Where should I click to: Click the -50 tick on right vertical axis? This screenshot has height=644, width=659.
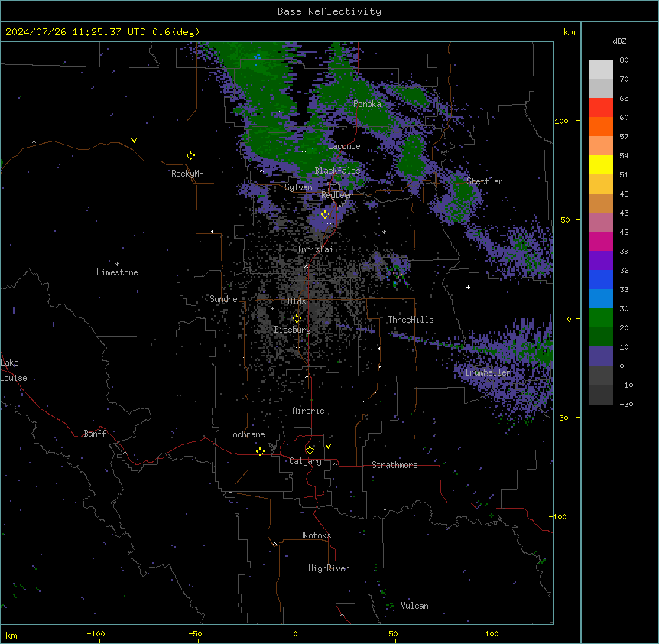tap(561, 418)
